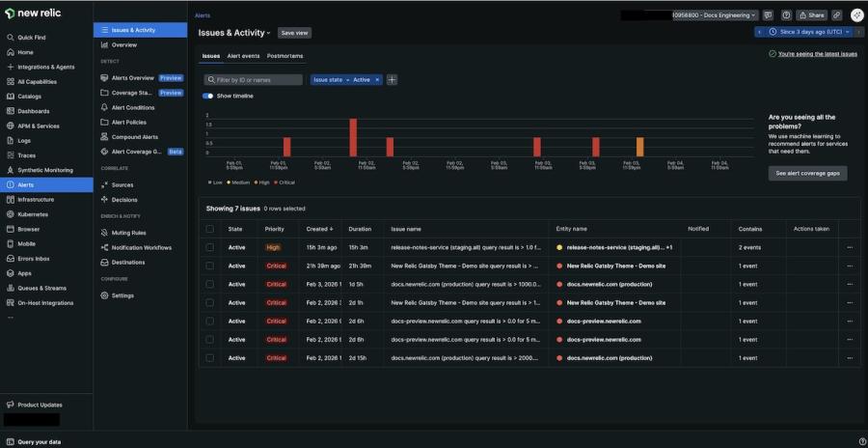
Task: Open Alerts breadcrumb link
Action: coord(203,15)
